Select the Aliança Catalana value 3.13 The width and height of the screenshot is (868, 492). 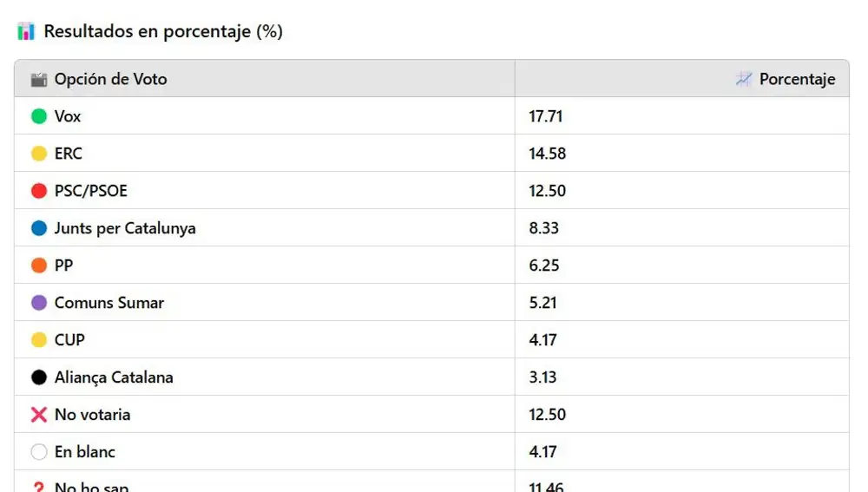pyautogui.click(x=542, y=377)
